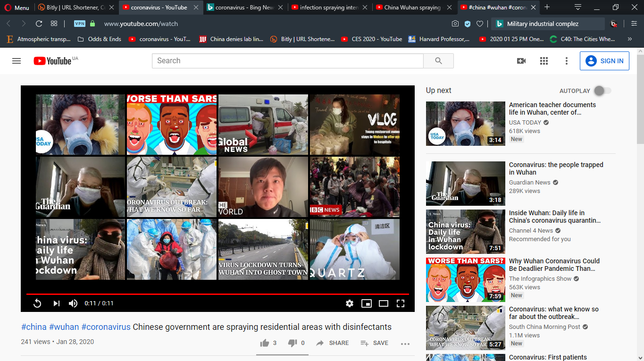Screen dimensions: 644x361
Task: Skip to the next video
Action: [56, 303]
